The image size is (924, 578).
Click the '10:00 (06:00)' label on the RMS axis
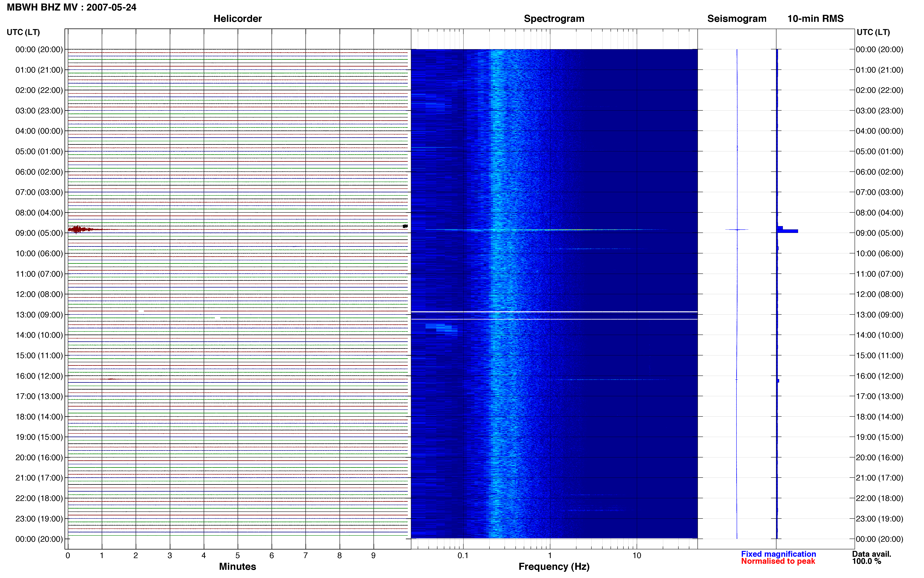[x=879, y=253]
